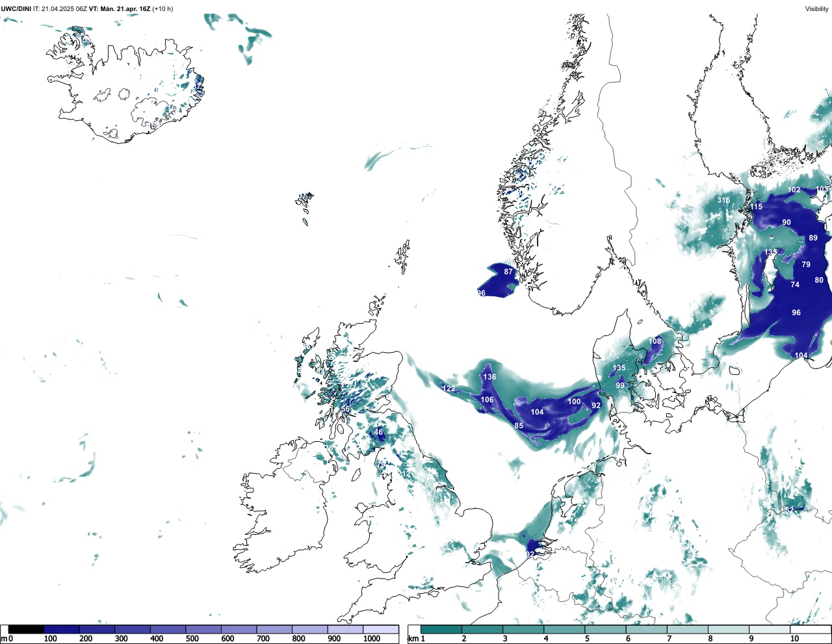
Task: Click the '85' visibility value on map
Action: point(519,426)
